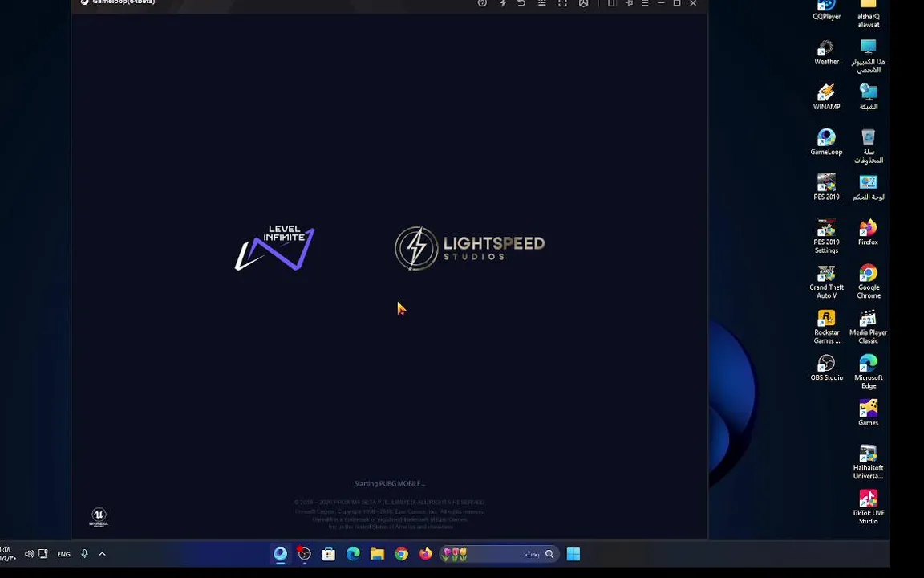The height and width of the screenshot is (578, 924).
Task: Toggle fullscreen icon in Gameloop title bar
Action: coord(562,3)
